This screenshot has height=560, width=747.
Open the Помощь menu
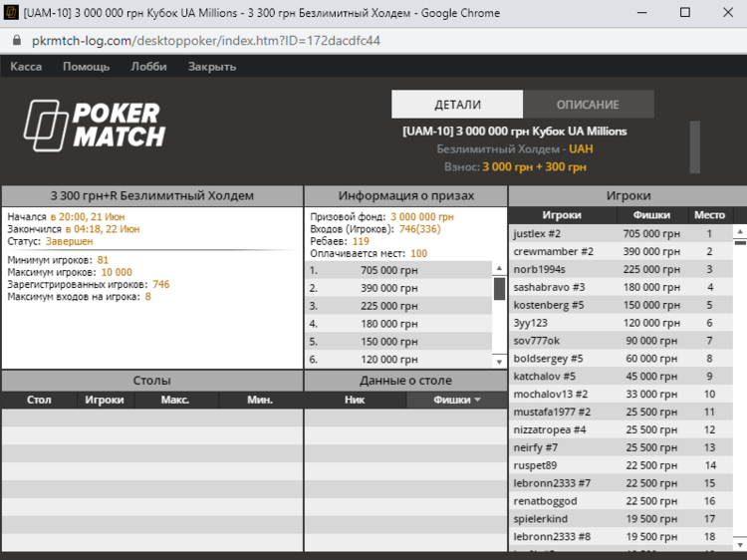click(86, 67)
